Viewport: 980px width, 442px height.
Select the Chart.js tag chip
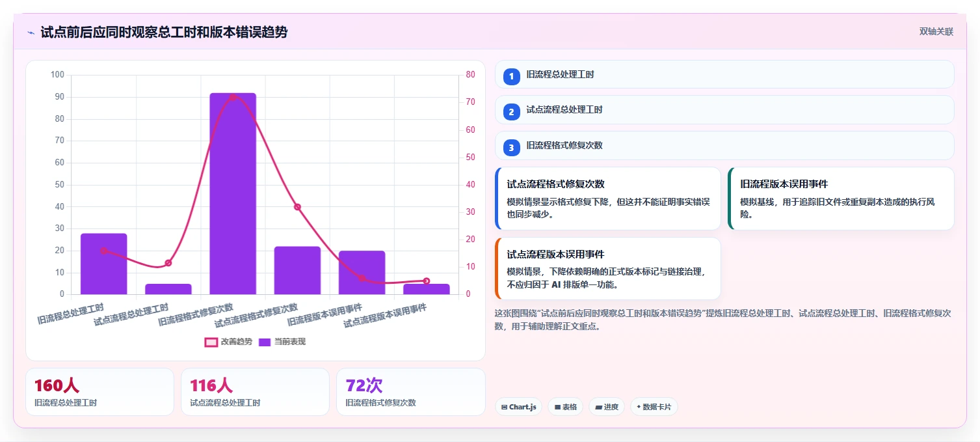tap(518, 407)
